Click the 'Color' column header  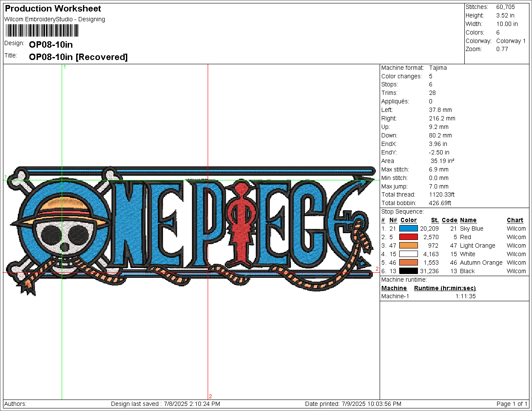[x=409, y=220]
